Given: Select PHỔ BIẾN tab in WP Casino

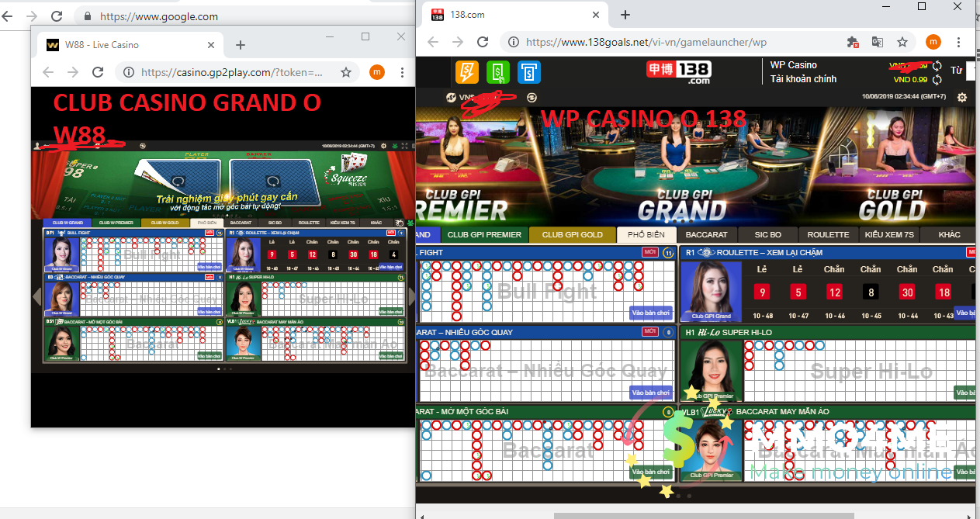Looking at the screenshot, I should [x=646, y=234].
